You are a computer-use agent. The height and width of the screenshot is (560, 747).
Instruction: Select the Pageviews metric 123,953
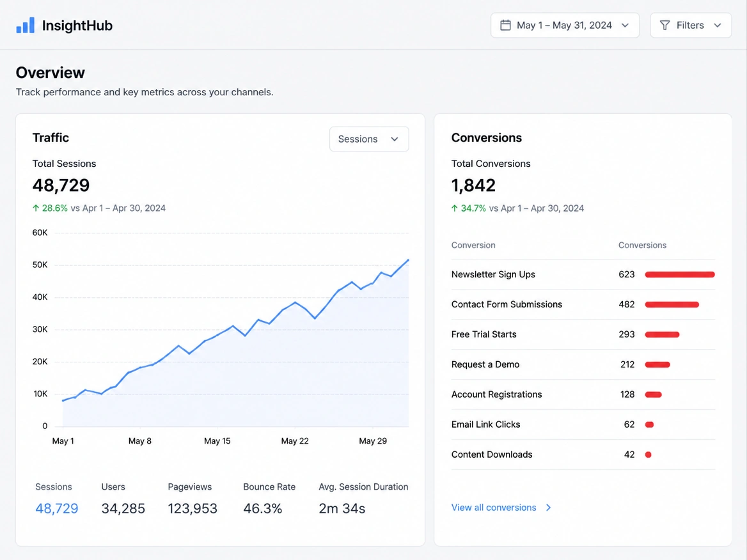(x=193, y=509)
